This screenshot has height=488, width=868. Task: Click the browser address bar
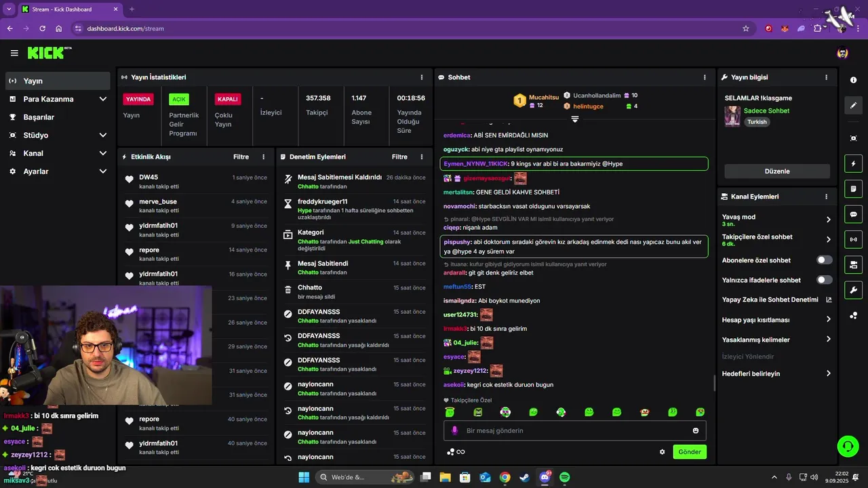tap(407, 28)
